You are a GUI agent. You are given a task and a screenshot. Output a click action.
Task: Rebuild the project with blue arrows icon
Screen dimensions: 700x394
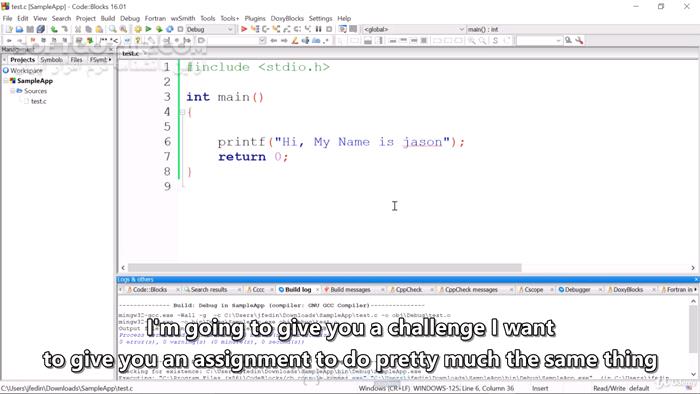click(x=170, y=29)
